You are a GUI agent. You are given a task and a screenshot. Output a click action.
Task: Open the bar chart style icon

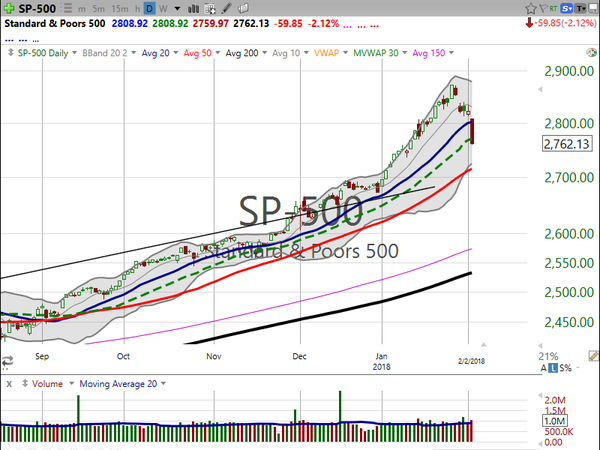pyautogui.click(x=194, y=8)
